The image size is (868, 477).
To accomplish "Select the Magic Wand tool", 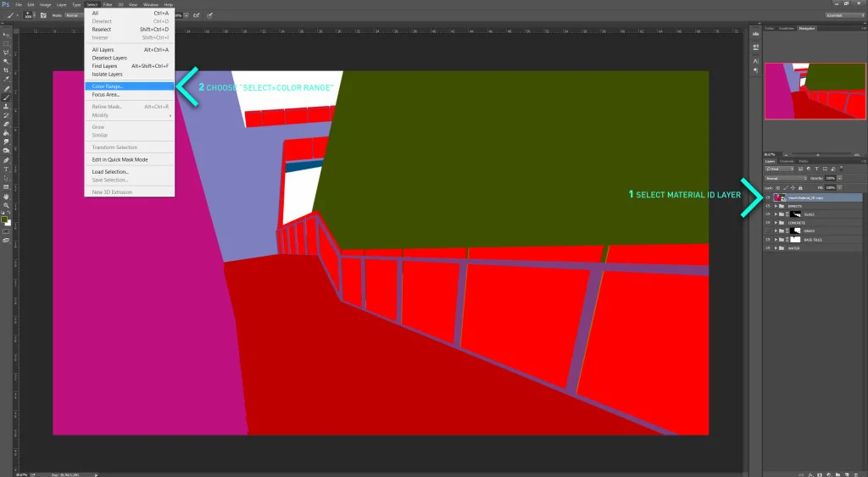I will click(x=7, y=61).
